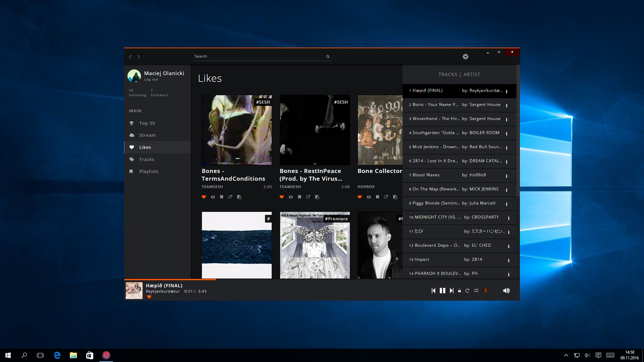This screenshot has width=644, height=362.
Task: Open Stream in the sidebar
Action: (x=147, y=135)
